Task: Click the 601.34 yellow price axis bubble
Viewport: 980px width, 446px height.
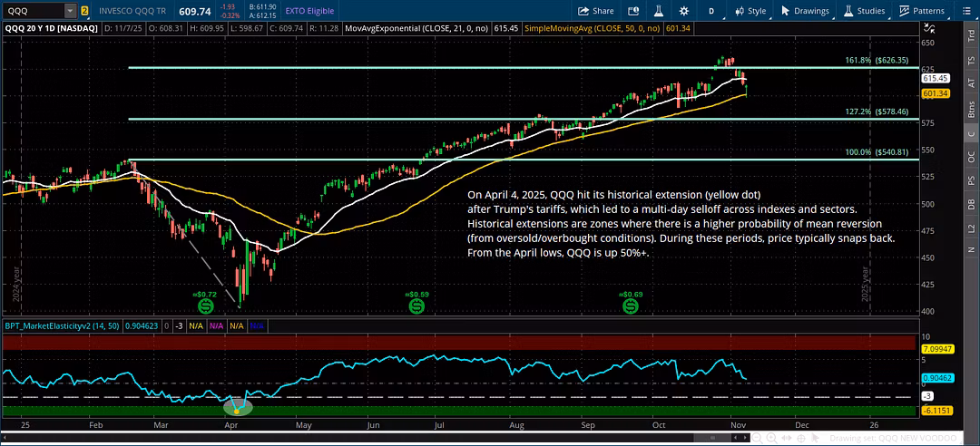Action: click(935, 93)
